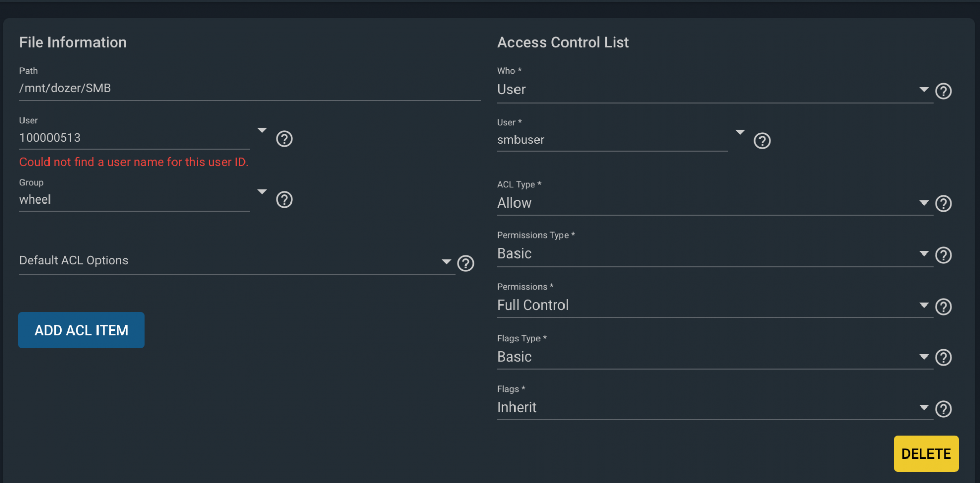Viewport: 980px width, 483px height.
Task: Expand the Who dropdown set to User
Action: coord(715,90)
